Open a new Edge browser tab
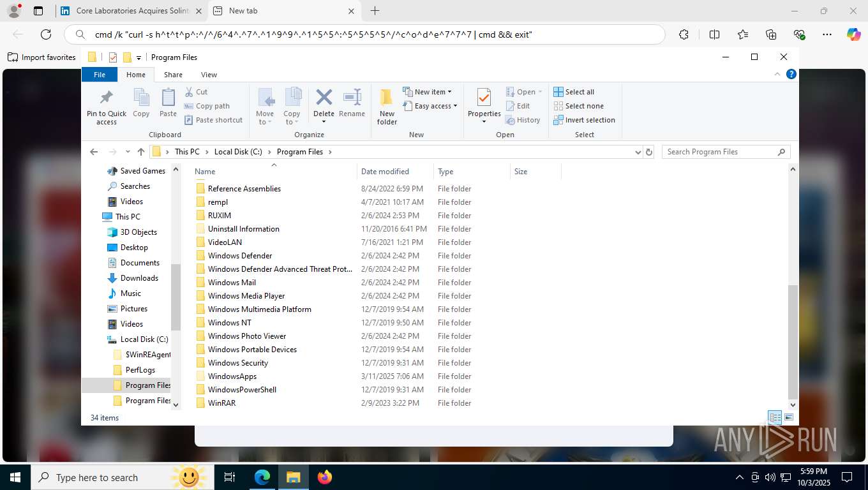 pyautogui.click(x=375, y=11)
